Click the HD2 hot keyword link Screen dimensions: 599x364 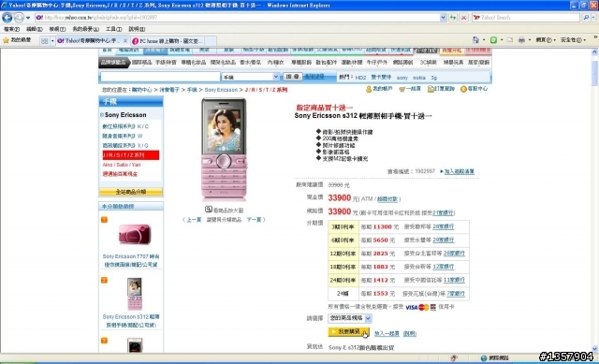pyautogui.click(x=360, y=78)
